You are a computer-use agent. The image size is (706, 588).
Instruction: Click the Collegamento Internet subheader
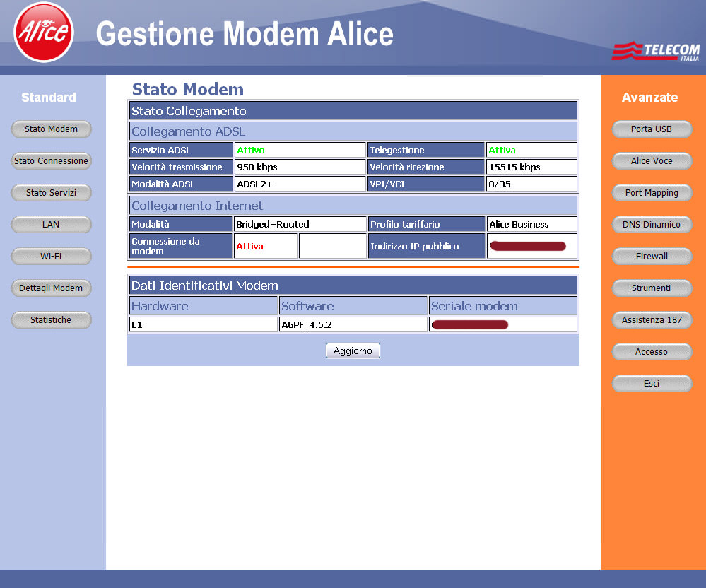click(353, 206)
